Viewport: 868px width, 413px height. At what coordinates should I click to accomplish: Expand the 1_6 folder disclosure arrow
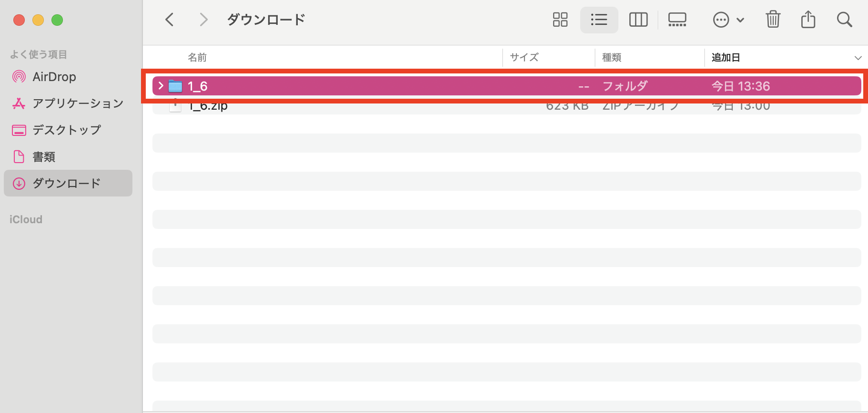point(161,86)
